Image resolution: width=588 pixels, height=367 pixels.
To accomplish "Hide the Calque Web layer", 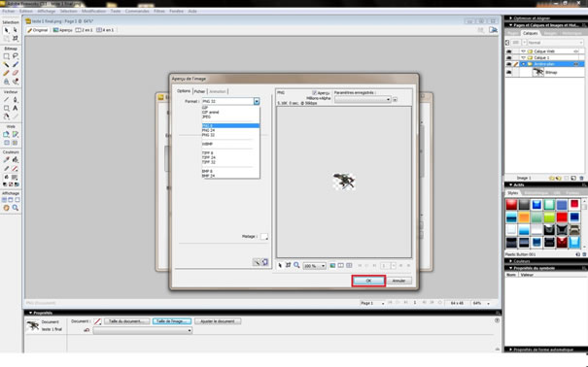I will 509,51.
